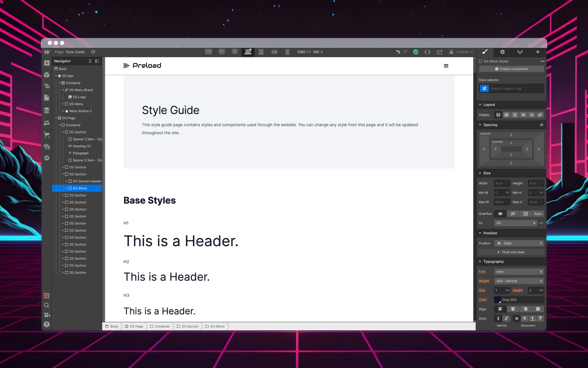588x368 pixels.
Task: Click the Create component button
Action: [511, 69]
